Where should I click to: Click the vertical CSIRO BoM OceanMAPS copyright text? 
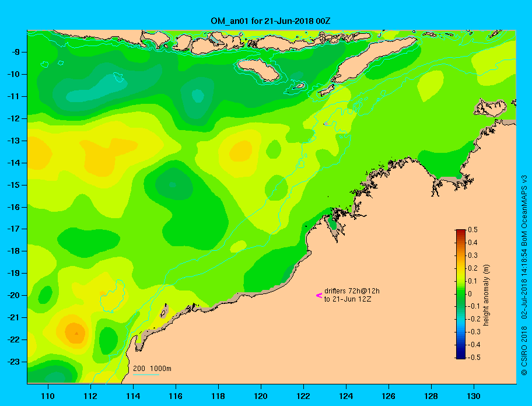pyautogui.click(x=524, y=275)
